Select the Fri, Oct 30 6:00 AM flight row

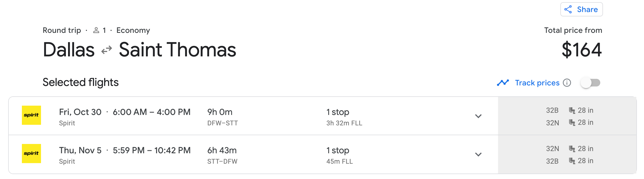click(x=125, y=112)
